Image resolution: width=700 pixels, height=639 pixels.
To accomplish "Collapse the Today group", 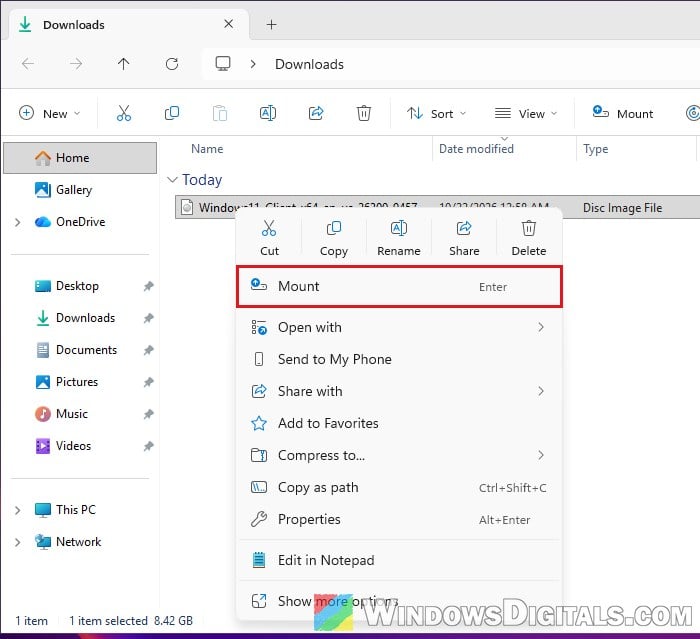I will point(172,180).
